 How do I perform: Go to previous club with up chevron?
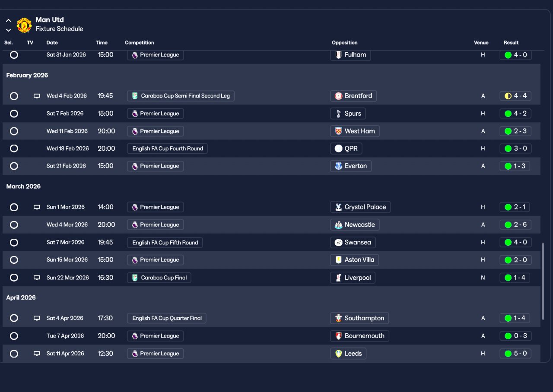(x=8, y=20)
